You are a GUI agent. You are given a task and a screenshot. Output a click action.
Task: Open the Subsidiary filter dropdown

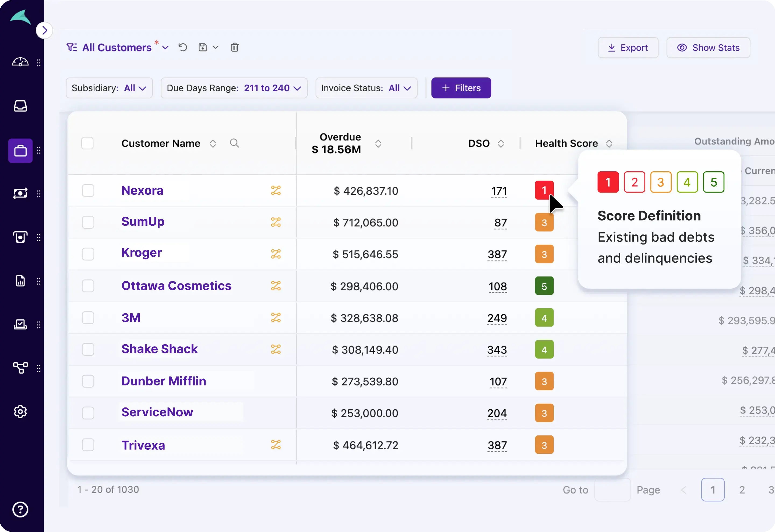coord(109,88)
